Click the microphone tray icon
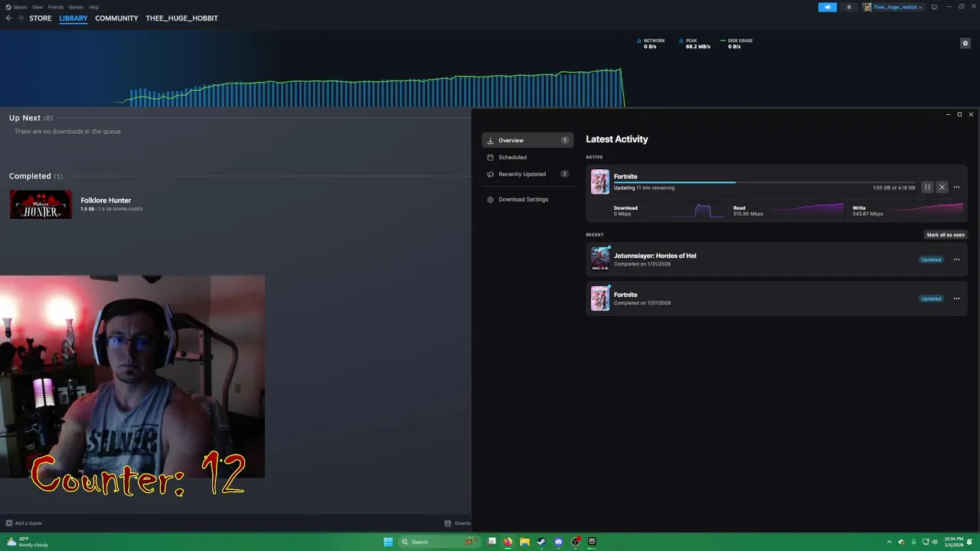 click(x=913, y=542)
